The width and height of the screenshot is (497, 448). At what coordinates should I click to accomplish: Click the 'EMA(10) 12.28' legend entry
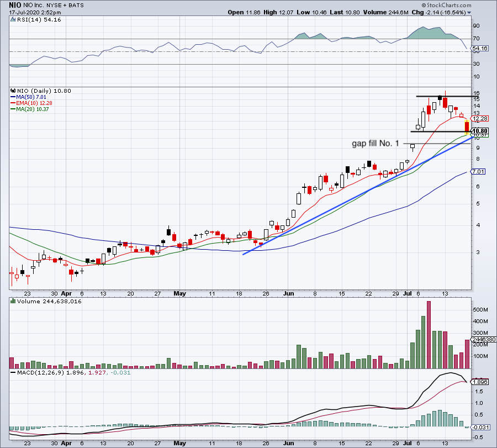point(34,103)
